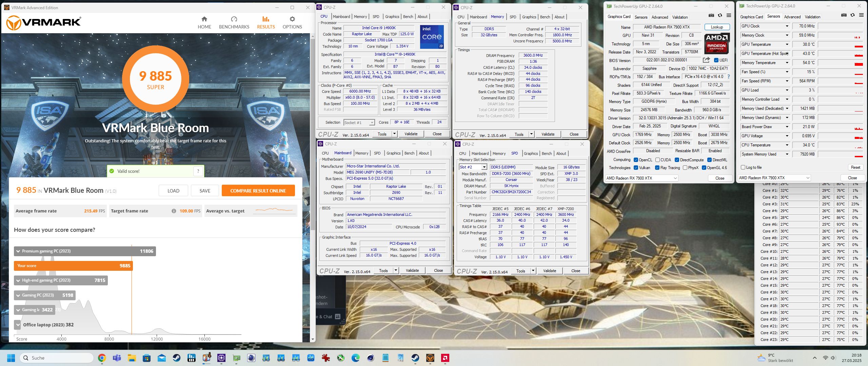Click refresh icon in Sensors GPU-Z window
This screenshot has width=868, height=366.
852,15
